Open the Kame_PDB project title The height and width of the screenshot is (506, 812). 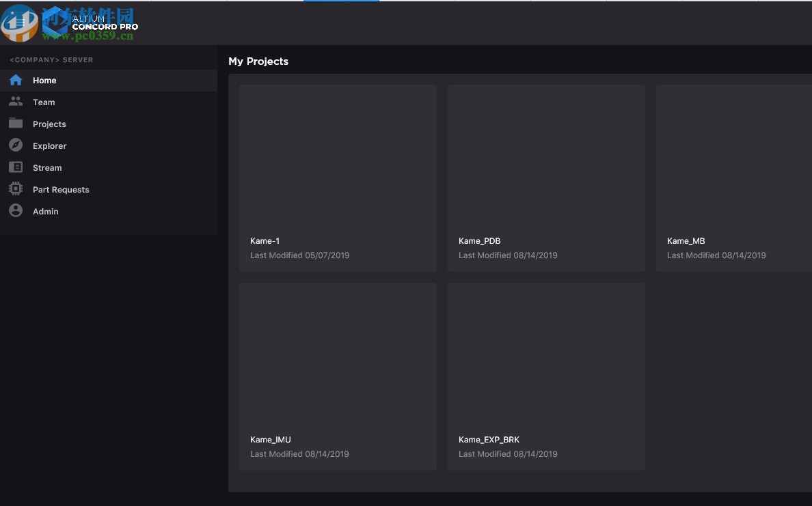point(480,241)
